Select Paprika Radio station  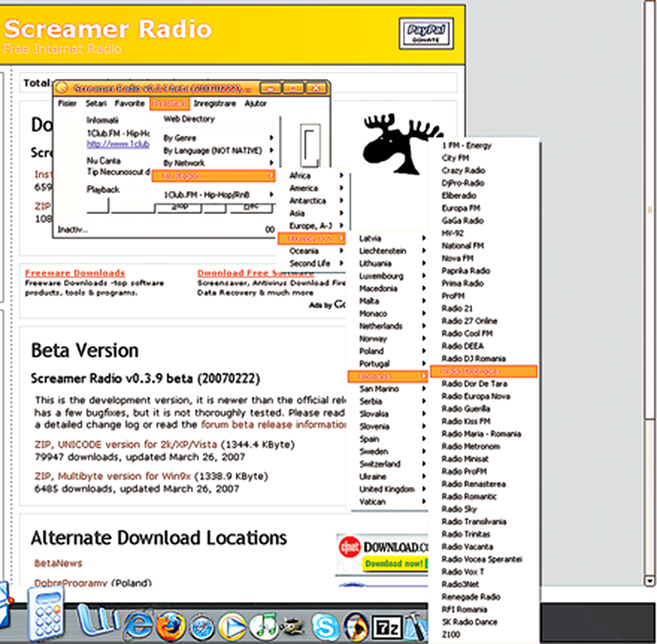click(x=484, y=271)
